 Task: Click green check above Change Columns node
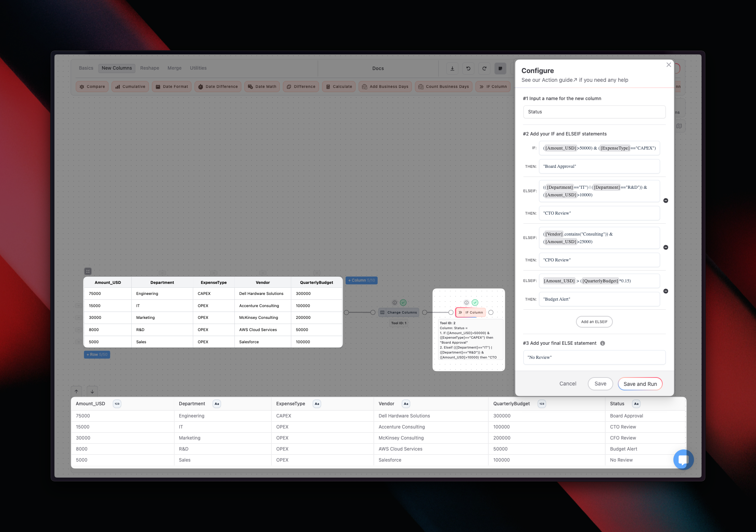point(403,303)
